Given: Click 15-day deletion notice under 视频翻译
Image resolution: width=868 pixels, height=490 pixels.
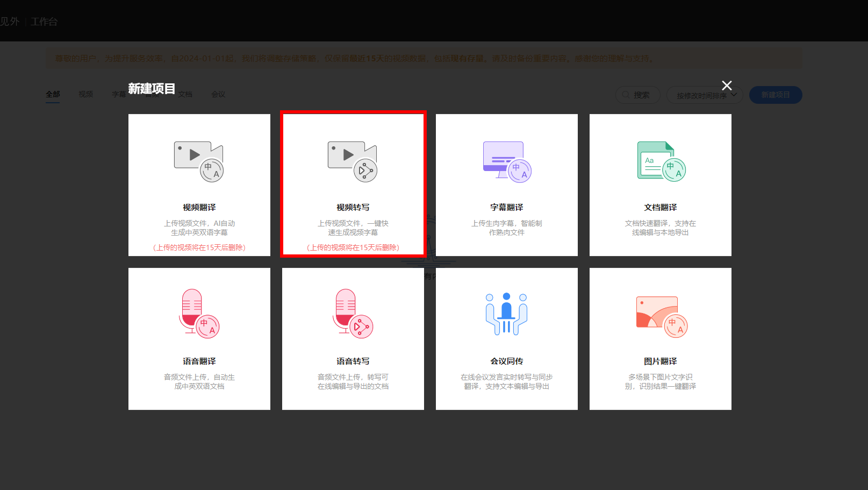Looking at the screenshot, I should 199,247.
